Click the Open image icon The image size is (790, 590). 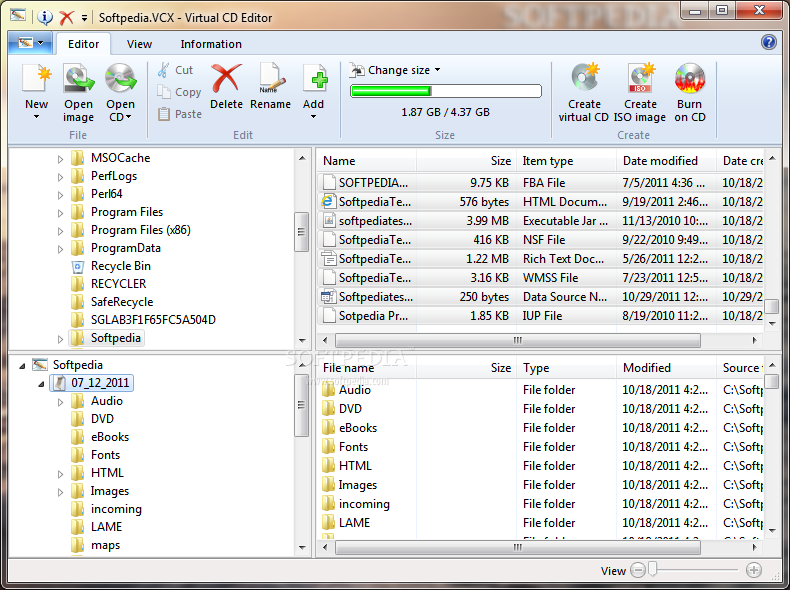coord(78,79)
